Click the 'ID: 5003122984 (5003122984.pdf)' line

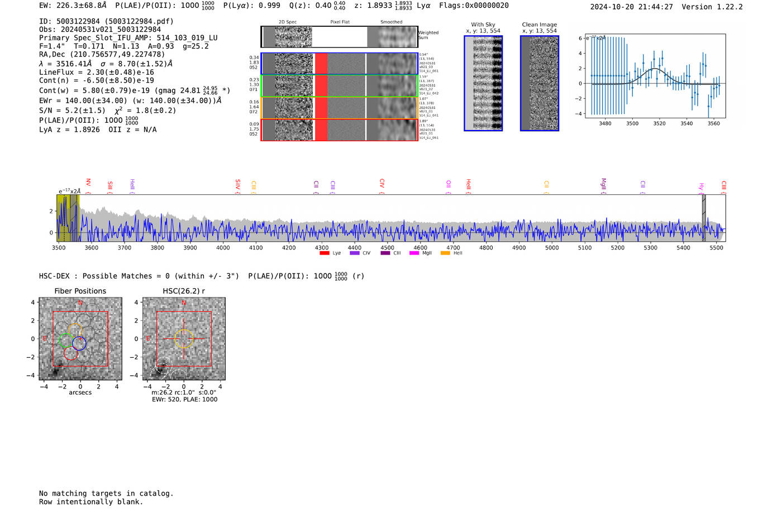[106, 21]
